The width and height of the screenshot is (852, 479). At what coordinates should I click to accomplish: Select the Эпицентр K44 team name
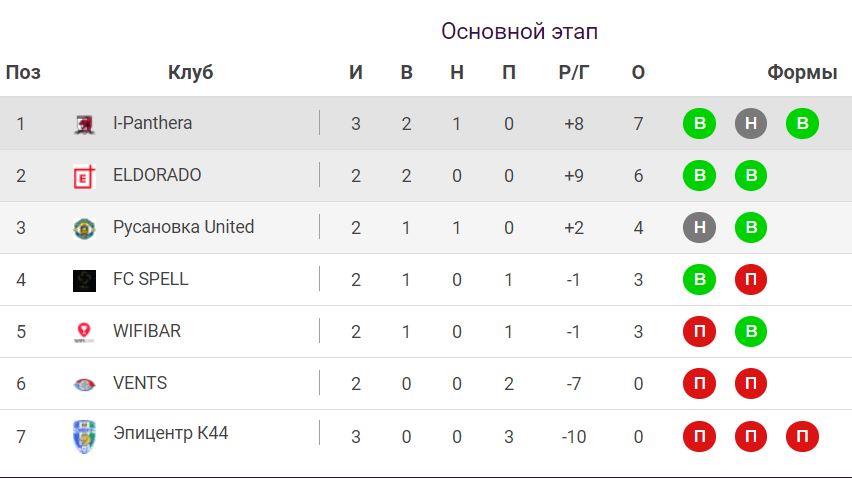[170, 433]
